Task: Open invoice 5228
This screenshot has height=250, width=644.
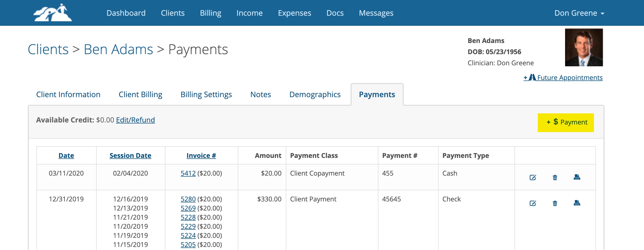Action: tap(188, 217)
